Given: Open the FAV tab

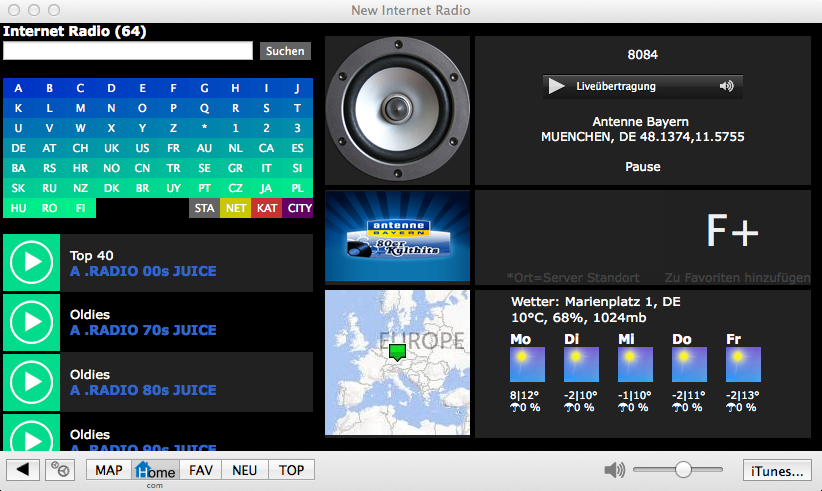Looking at the screenshot, I should [x=201, y=470].
